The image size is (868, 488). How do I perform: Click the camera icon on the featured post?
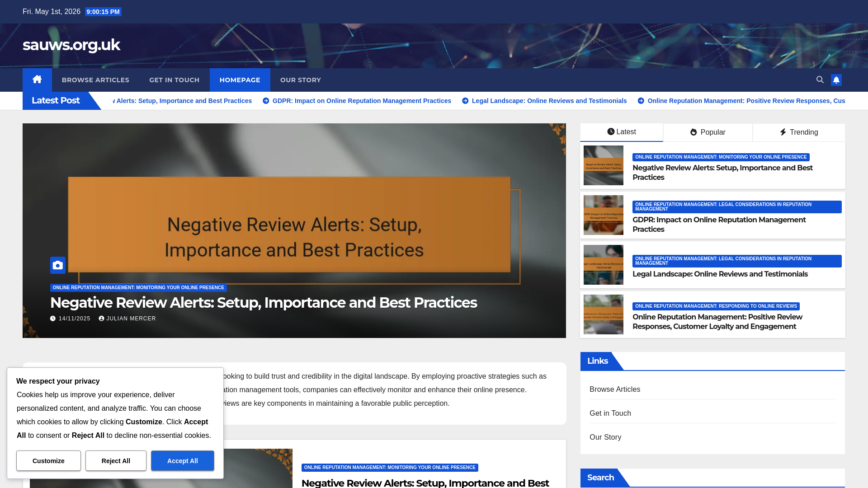(x=58, y=265)
